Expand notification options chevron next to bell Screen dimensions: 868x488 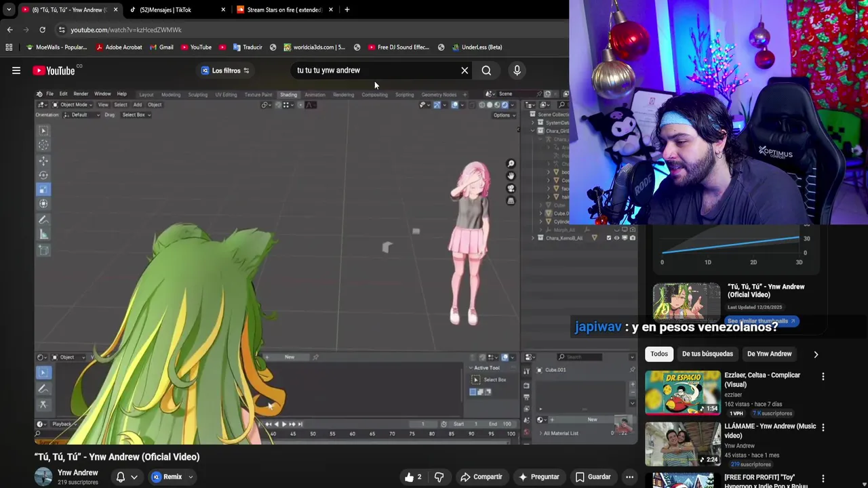click(x=134, y=477)
